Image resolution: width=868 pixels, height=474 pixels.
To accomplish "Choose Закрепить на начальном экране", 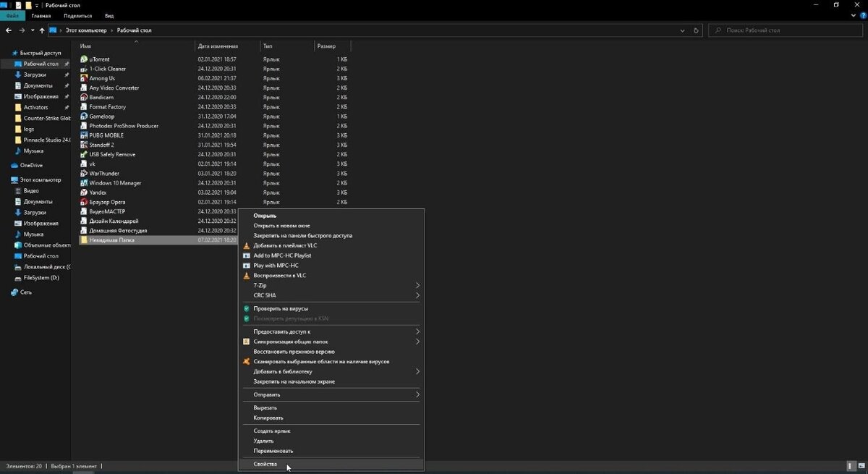I will (331, 381).
